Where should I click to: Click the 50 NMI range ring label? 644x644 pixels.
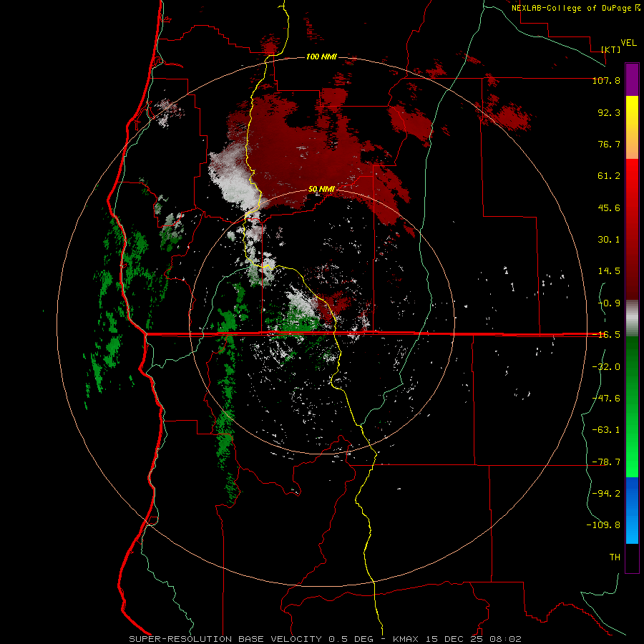(x=321, y=189)
